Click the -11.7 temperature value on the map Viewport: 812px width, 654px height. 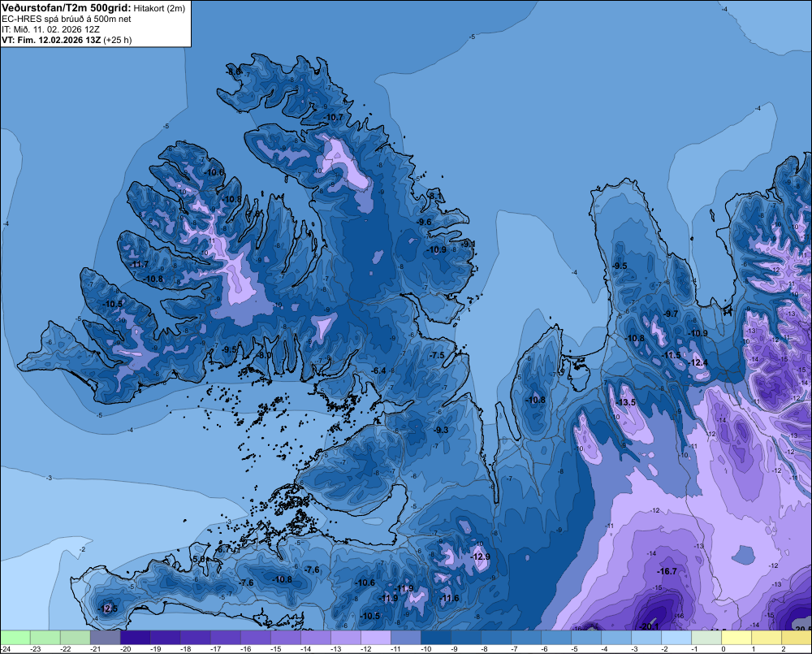[139, 264]
